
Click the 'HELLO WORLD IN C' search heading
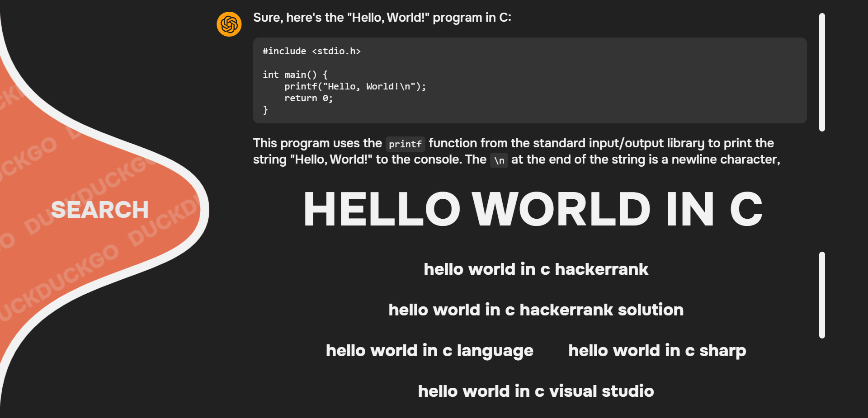coord(533,209)
